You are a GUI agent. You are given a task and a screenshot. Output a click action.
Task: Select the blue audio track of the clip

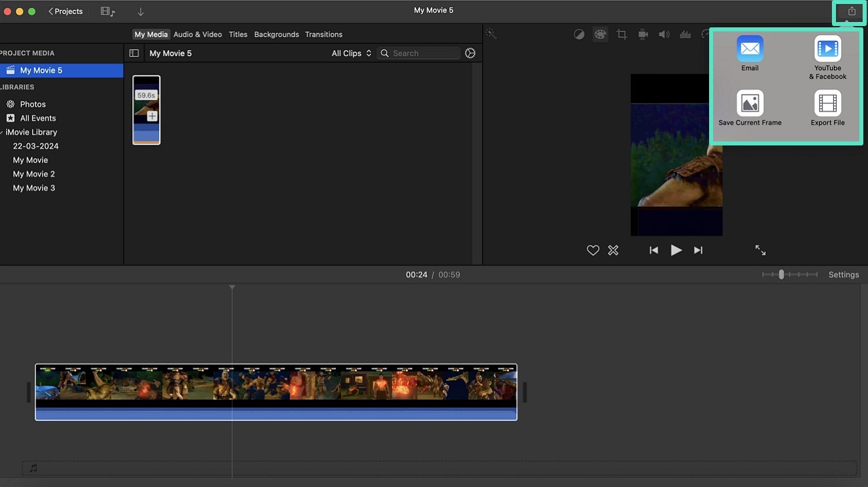coord(276,415)
